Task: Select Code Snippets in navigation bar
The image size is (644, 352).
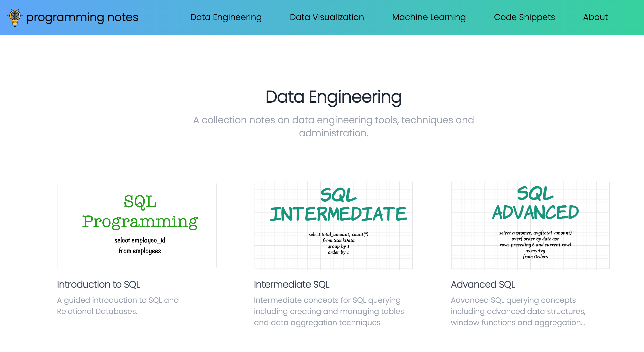Action: [524, 17]
